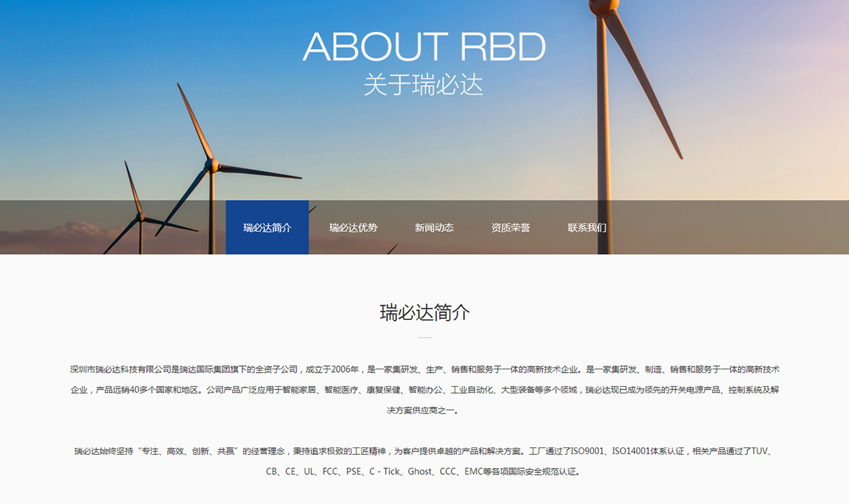Open the 联系我们 tab
This screenshot has width=849, height=504.
coord(587,227)
